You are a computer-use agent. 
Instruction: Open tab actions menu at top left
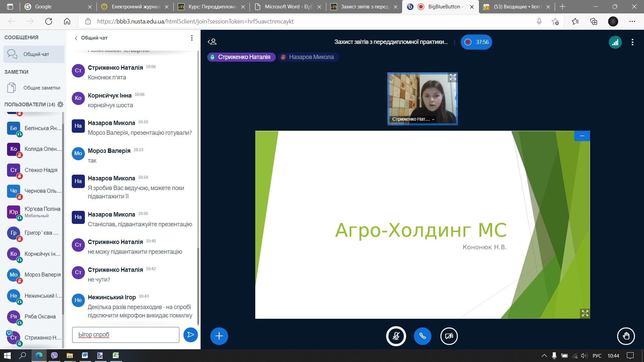(x=10, y=7)
